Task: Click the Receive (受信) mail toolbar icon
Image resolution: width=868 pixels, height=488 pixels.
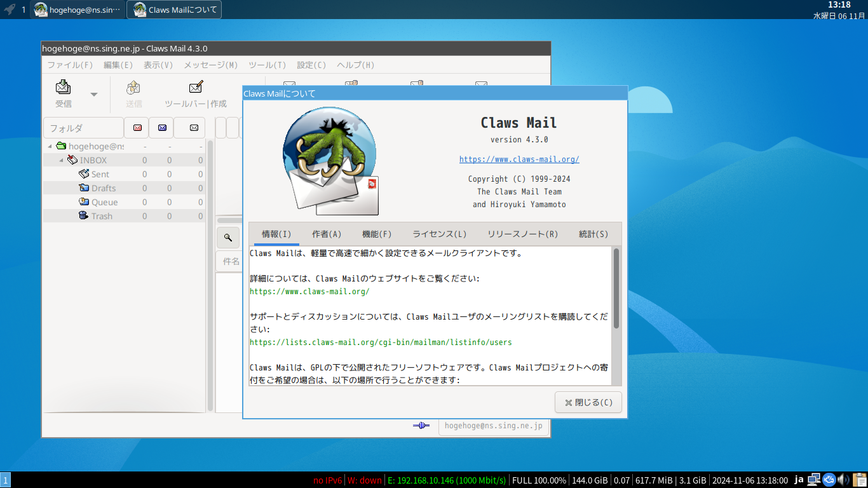Action: 63,87
